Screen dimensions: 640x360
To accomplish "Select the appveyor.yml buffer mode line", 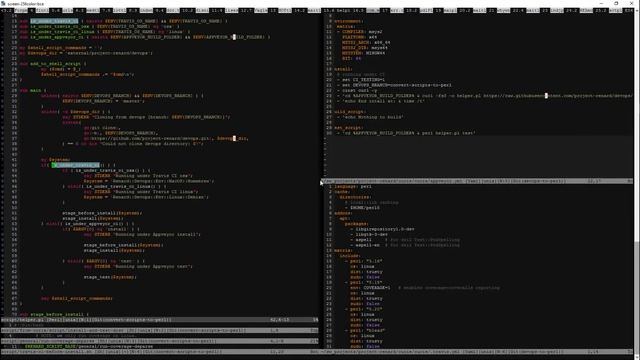I will tap(478, 181).
